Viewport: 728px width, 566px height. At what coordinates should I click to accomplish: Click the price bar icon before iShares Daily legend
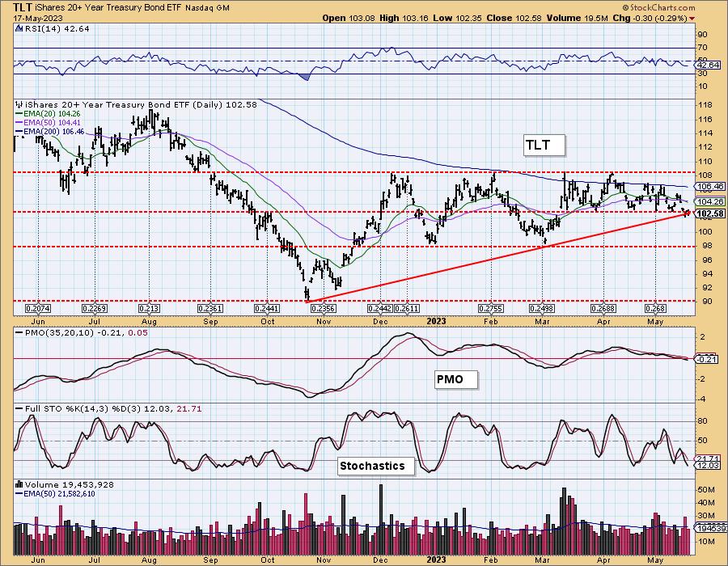coord(19,104)
